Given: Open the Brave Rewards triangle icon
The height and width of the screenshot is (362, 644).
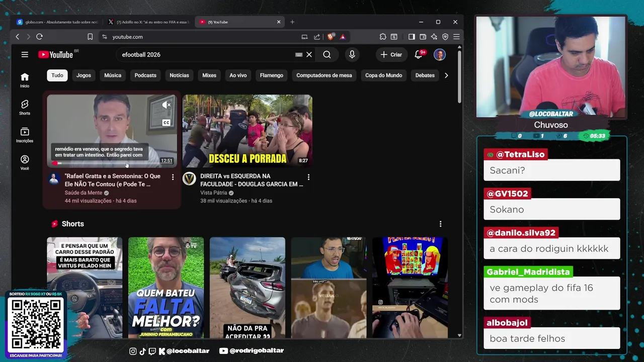Looking at the screenshot, I should (x=343, y=37).
